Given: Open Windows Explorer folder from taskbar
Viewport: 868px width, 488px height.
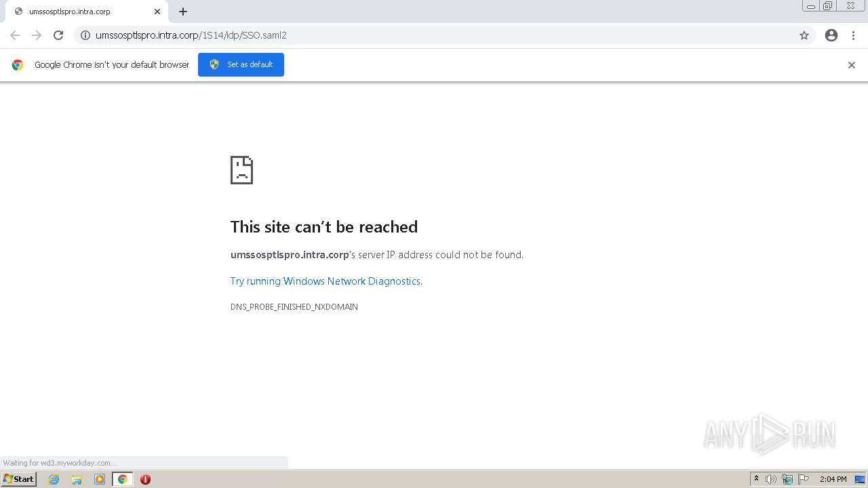Looking at the screenshot, I should point(77,479).
